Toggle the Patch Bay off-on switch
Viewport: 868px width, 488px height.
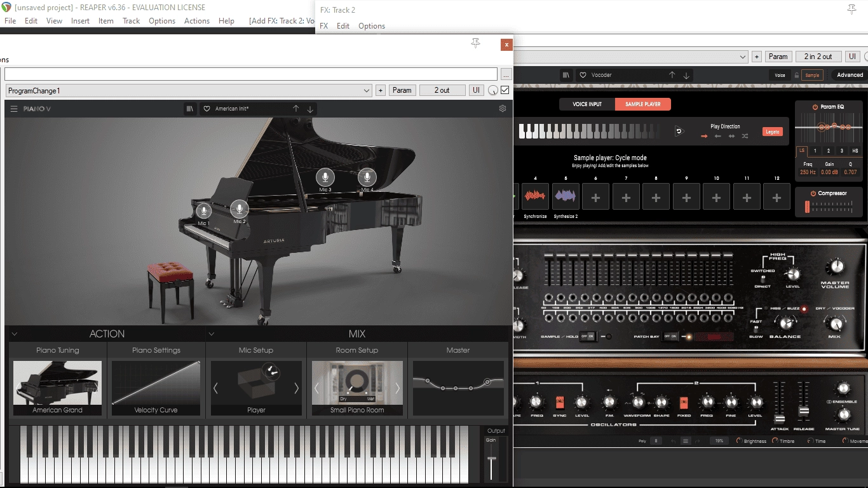tap(670, 336)
